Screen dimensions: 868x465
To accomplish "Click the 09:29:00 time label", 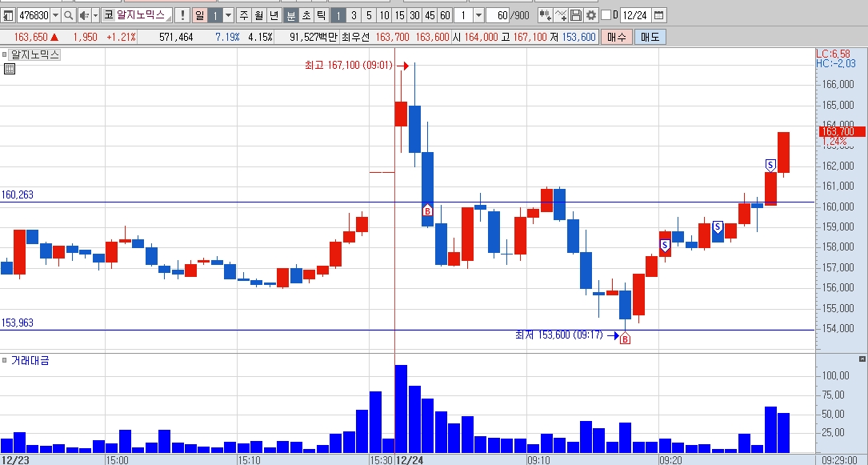I will (x=839, y=460).
